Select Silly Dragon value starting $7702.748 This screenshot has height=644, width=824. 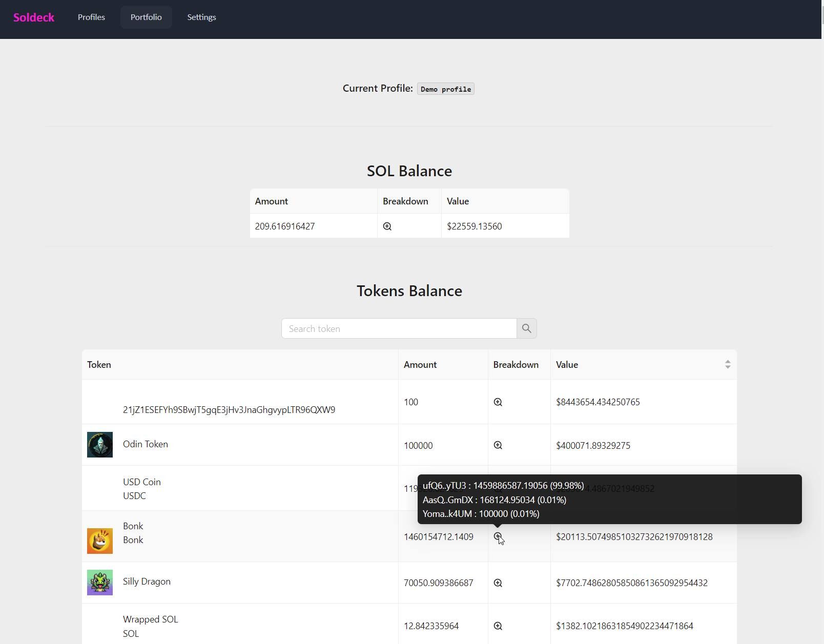click(x=632, y=583)
